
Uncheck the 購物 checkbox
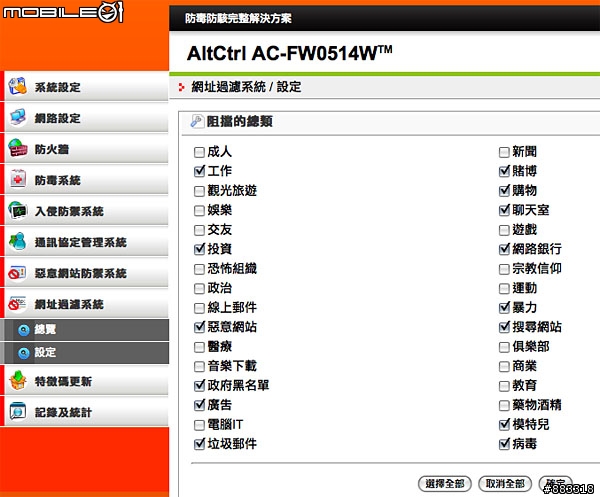point(504,191)
